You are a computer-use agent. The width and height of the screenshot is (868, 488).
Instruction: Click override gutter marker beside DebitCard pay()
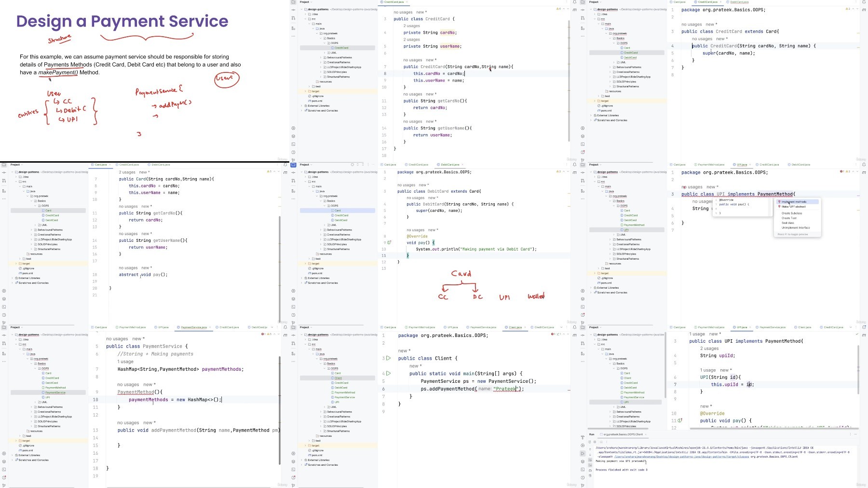pyautogui.click(x=389, y=242)
